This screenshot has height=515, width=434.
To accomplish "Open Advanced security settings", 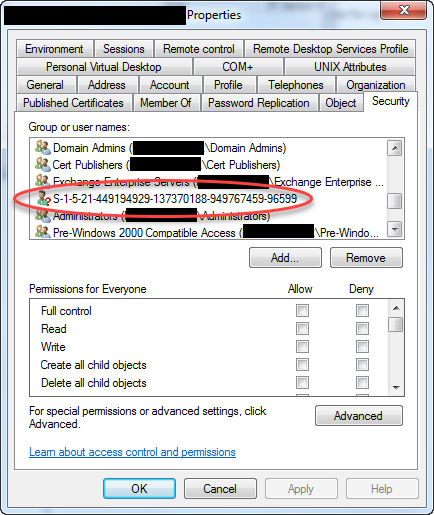I will (359, 416).
